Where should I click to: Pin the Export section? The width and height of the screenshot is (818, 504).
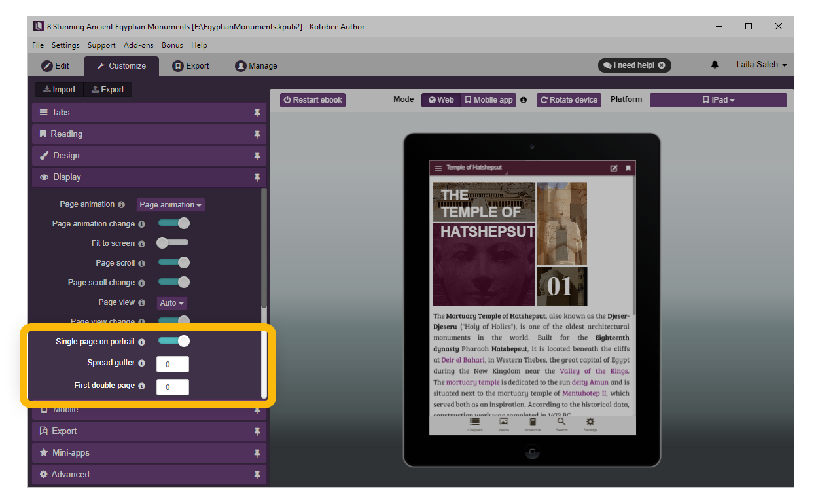click(257, 431)
